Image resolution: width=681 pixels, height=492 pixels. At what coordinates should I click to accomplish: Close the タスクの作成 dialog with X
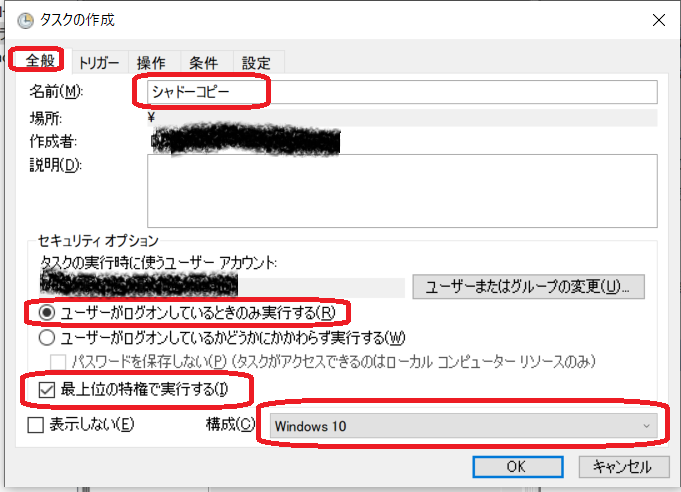[657, 19]
